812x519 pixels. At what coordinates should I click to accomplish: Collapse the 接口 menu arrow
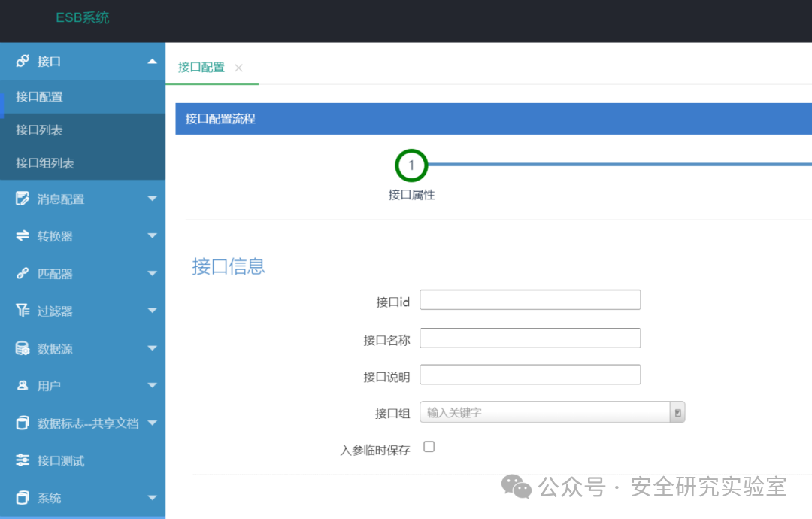[152, 62]
